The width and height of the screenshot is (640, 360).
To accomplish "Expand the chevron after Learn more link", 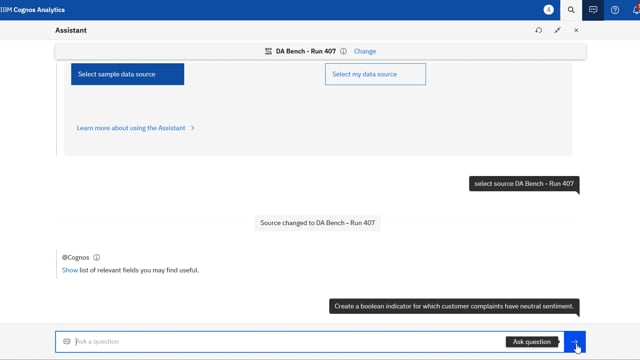I will pos(192,128).
